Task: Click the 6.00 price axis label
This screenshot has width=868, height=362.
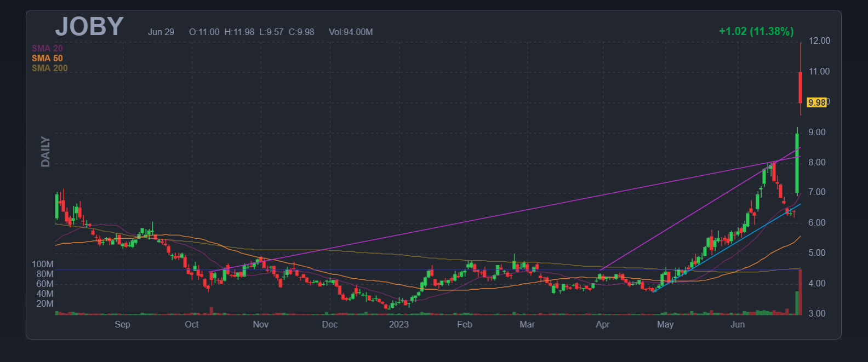Action: coord(817,223)
